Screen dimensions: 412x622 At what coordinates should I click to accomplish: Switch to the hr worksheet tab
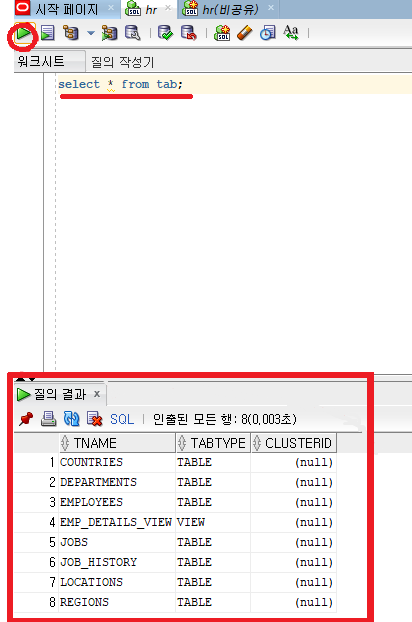point(151,10)
